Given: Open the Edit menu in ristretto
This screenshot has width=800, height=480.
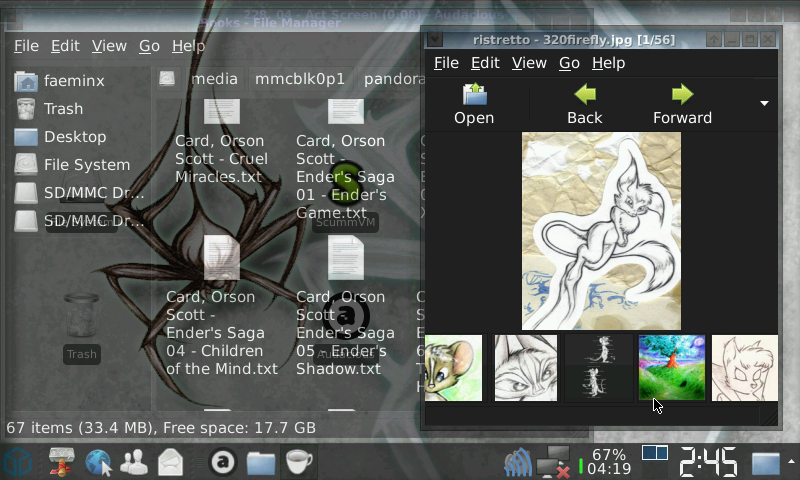Looking at the screenshot, I should (485, 63).
